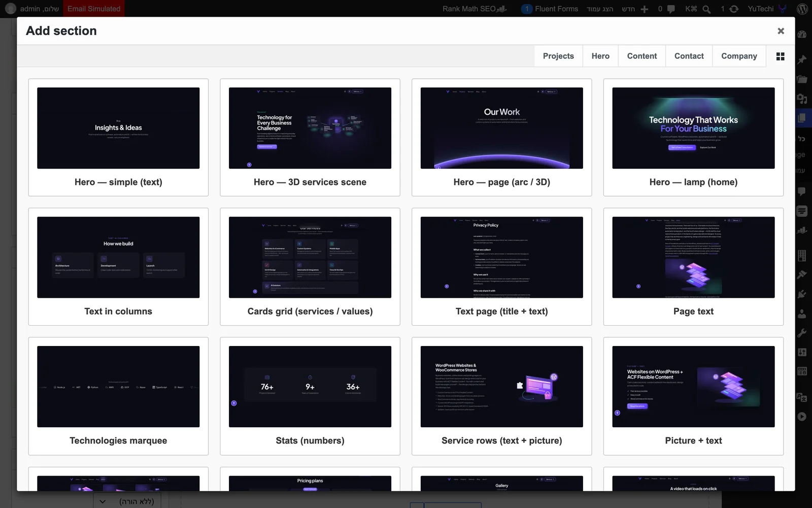Select Cards grid (services / values) section
This screenshot has width=812, height=508.
coord(310,267)
